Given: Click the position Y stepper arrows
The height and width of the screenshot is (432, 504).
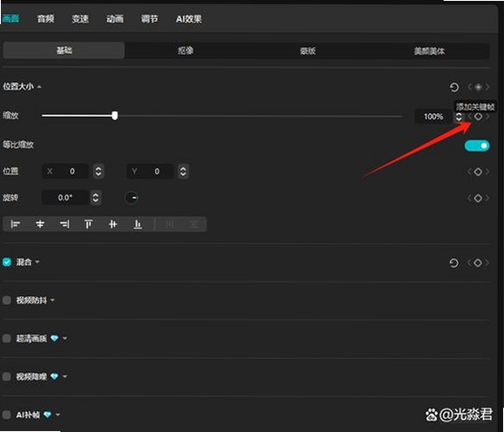Looking at the screenshot, I should (183, 172).
